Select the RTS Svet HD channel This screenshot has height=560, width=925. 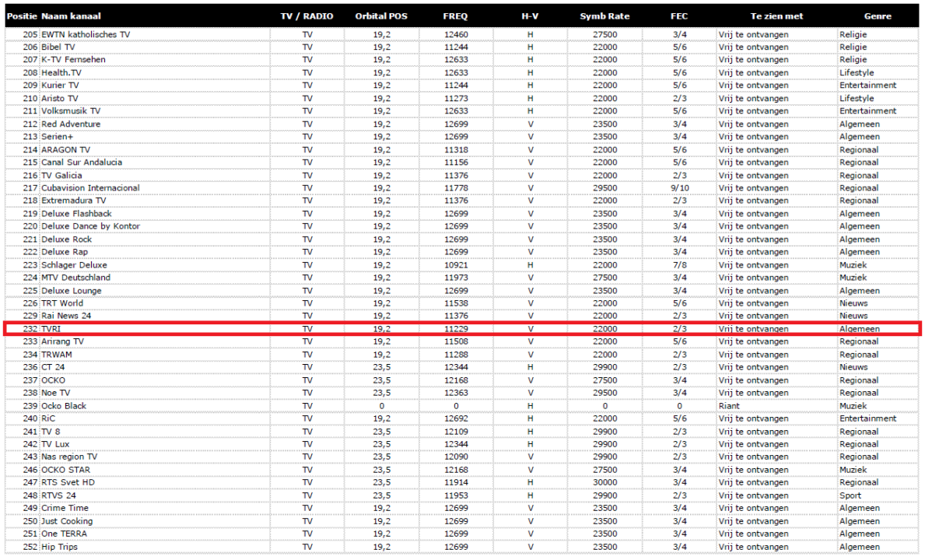tap(68, 483)
